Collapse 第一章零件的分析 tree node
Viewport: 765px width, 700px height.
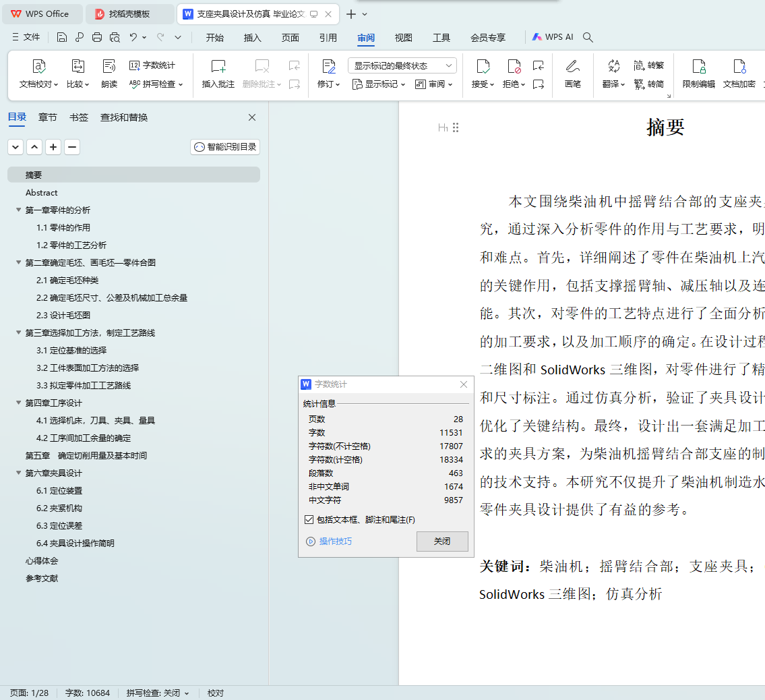click(x=19, y=210)
